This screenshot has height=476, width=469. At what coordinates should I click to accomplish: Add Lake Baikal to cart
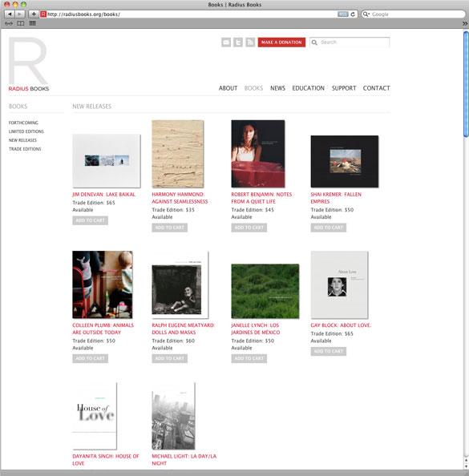[91, 220]
